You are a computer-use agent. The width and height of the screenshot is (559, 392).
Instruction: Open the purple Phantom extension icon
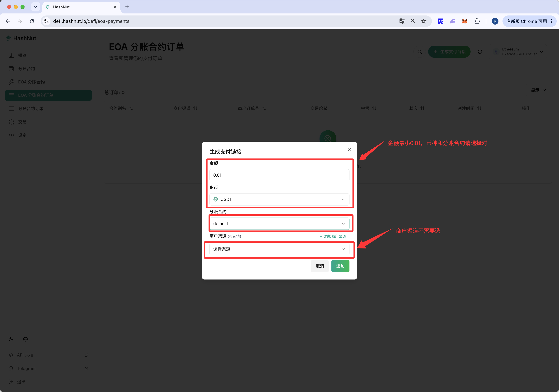(453, 21)
